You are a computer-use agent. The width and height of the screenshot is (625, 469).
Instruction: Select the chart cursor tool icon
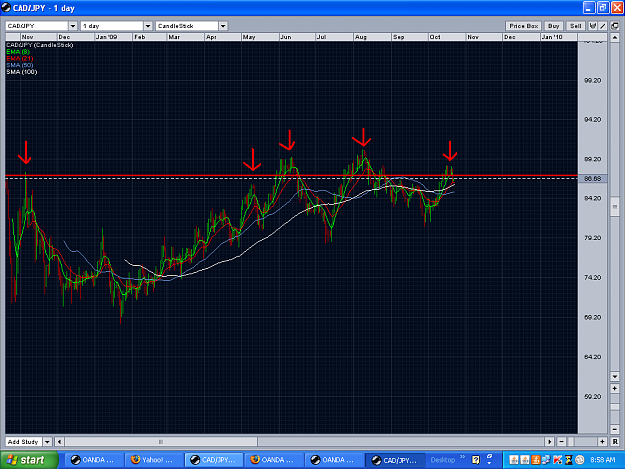click(593, 26)
